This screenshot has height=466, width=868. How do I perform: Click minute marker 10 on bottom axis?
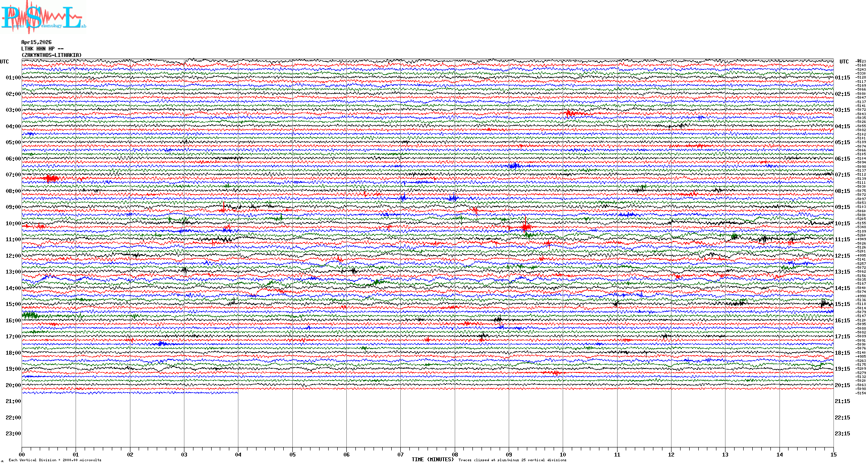coord(563,454)
